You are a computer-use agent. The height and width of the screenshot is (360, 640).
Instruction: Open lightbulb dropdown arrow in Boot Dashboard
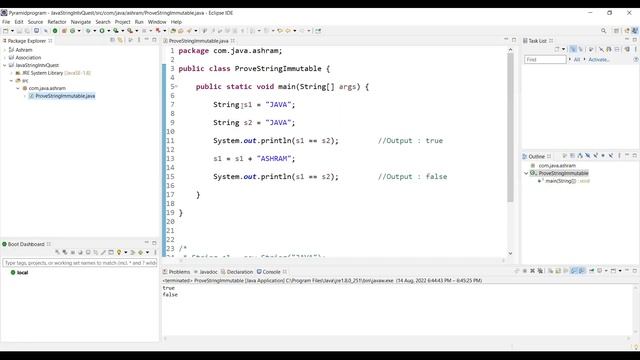[126, 252]
